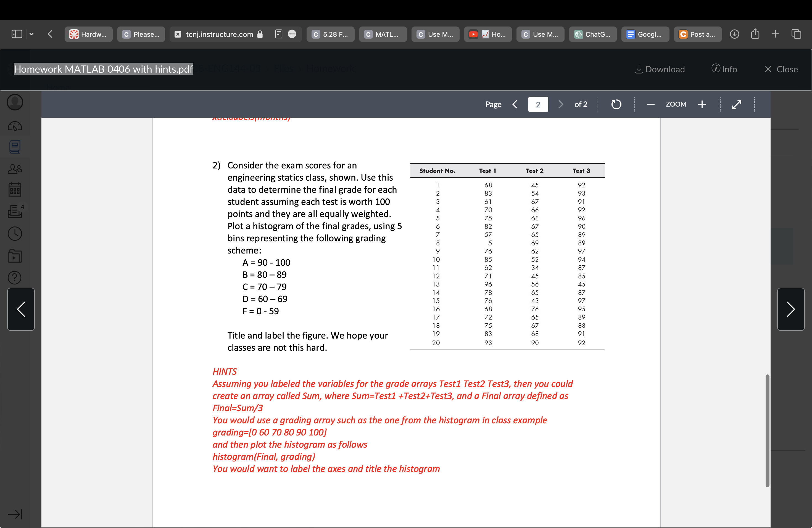
Task: Collapse the Canvas navigation menu arrow
Action: click(14, 514)
